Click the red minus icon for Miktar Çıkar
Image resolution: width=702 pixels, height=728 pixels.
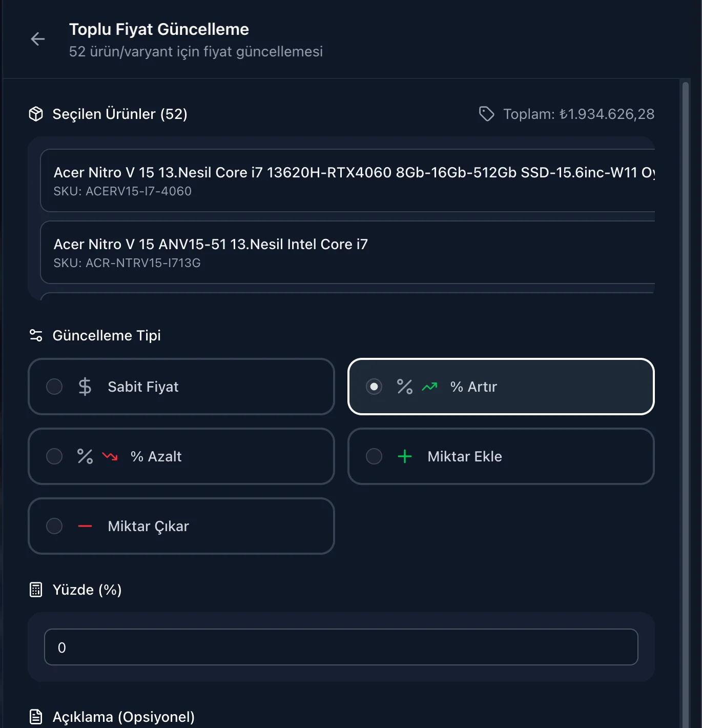(85, 526)
